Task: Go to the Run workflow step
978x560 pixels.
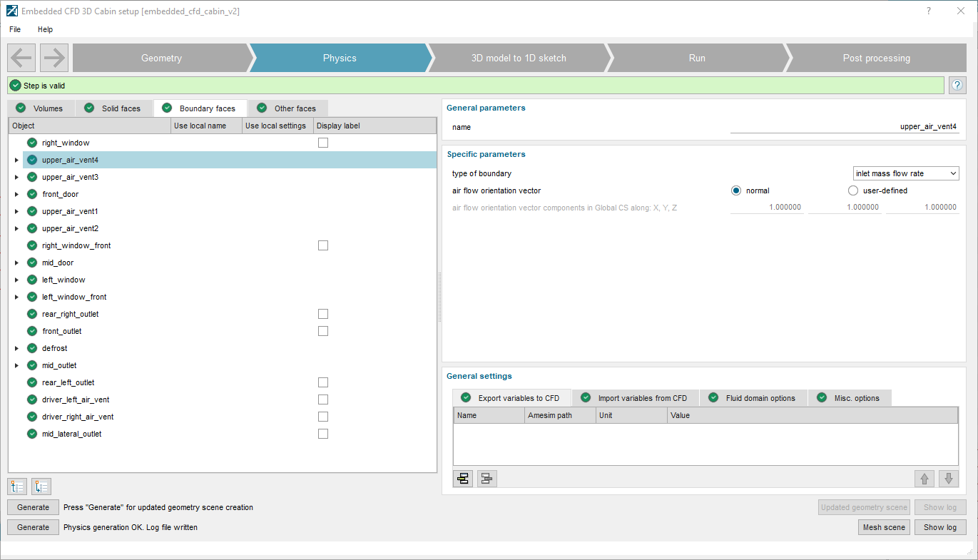Action: [x=697, y=58]
